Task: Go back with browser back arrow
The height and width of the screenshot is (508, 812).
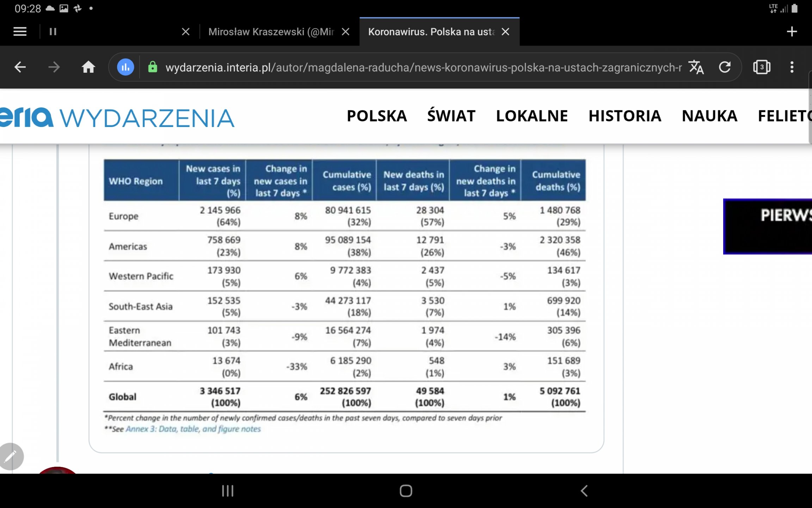Action: click(20, 67)
